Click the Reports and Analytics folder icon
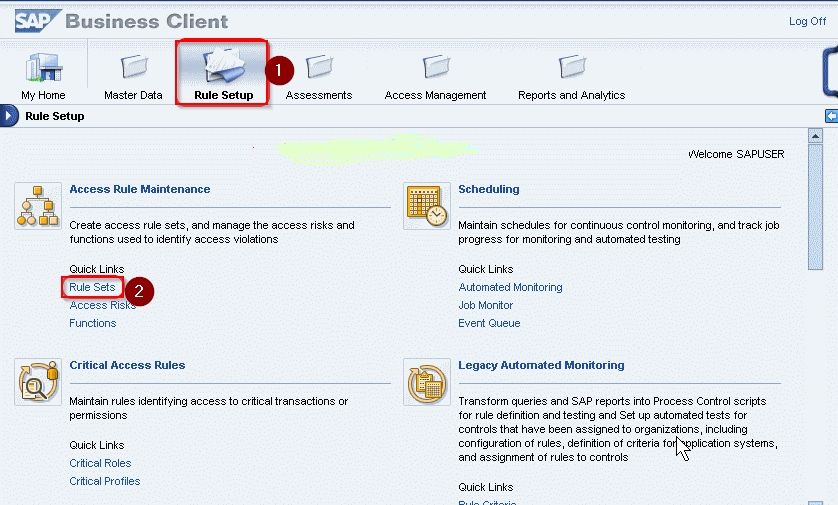Viewport: 838px width, 505px height. pos(571,67)
